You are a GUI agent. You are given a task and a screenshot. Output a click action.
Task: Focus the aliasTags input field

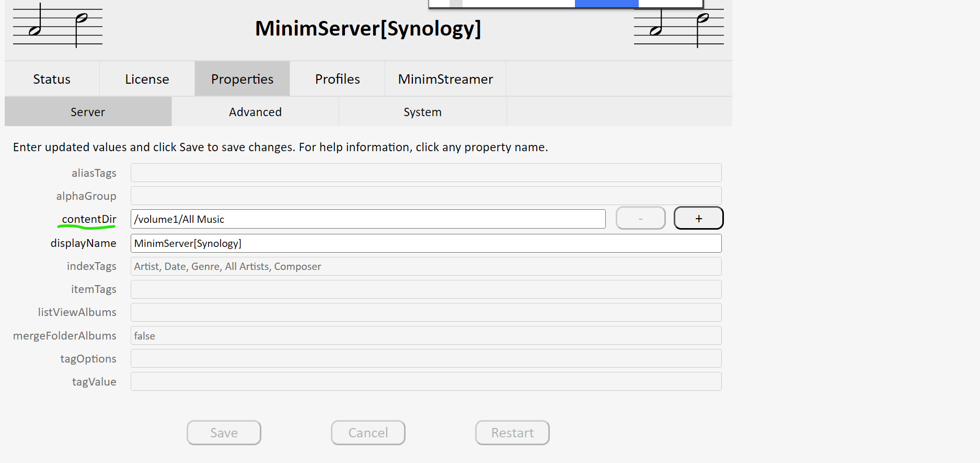click(x=426, y=173)
